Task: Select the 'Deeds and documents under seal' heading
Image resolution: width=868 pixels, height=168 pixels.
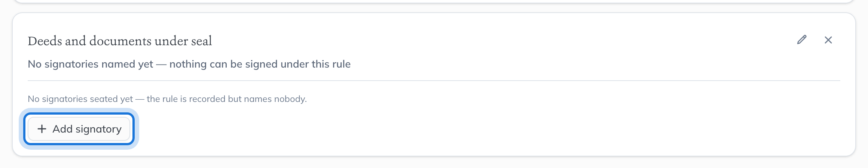Action: [120, 41]
